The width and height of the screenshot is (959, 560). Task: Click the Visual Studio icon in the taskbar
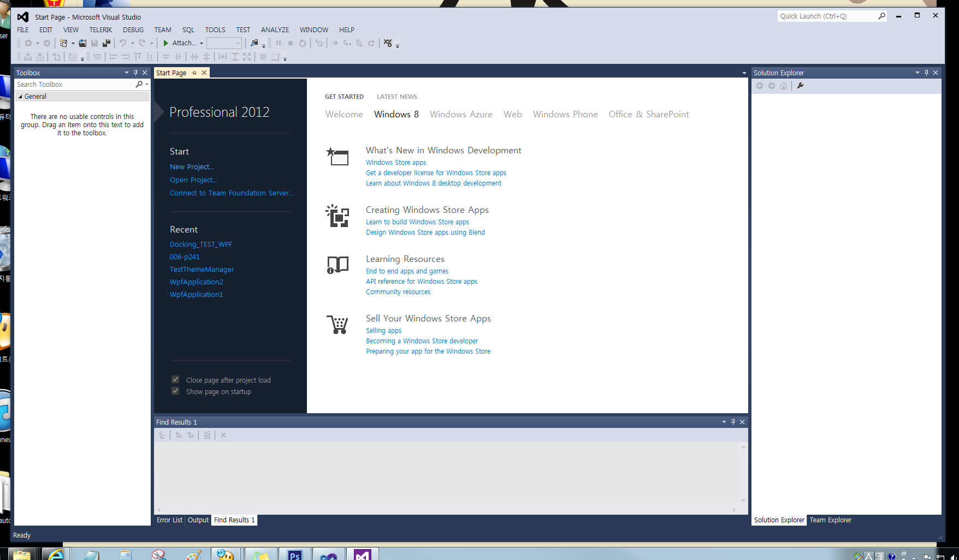[x=363, y=555]
